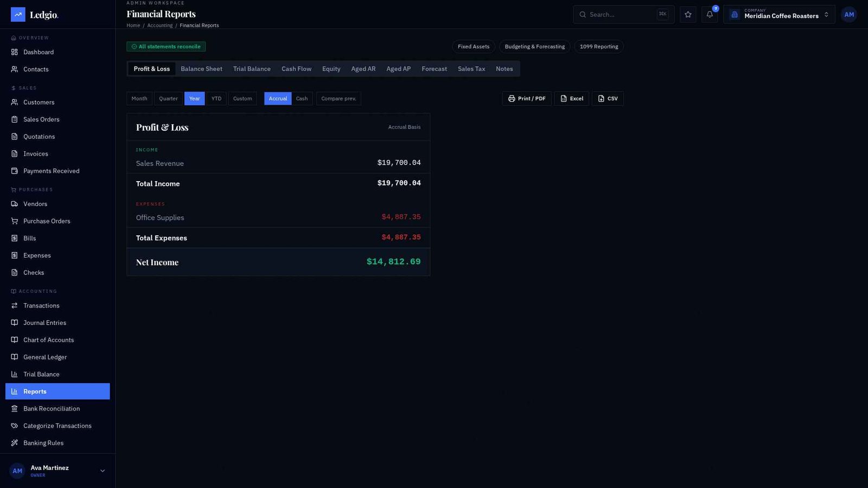868x488 pixels.
Task: Click the Accounting breadcrumb link
Action: click(x=160, y=25)
